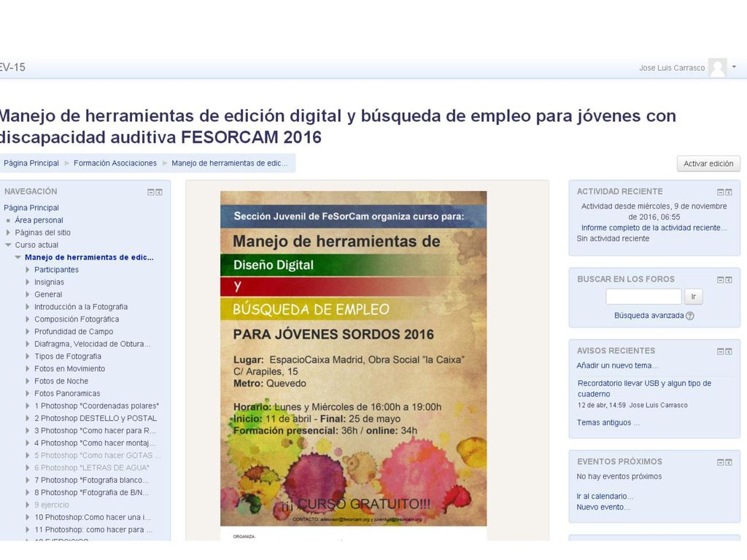Open the Fotos en Movimiento section
Screen dimensions: 747x560
(69, 368)
